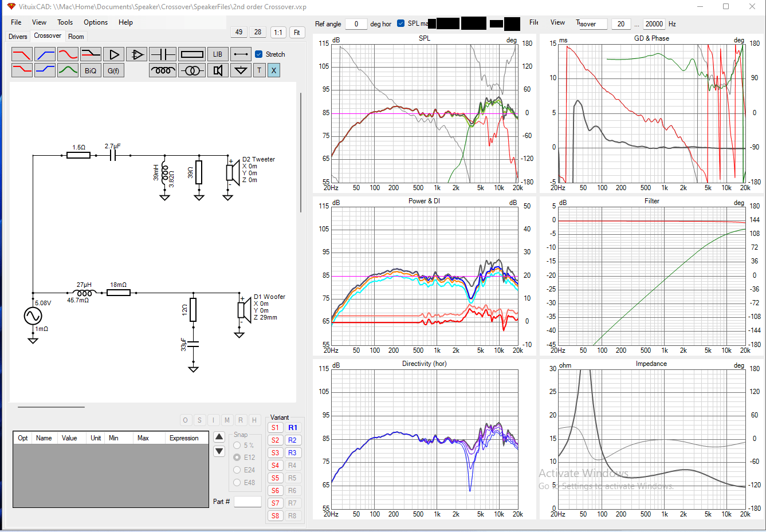Screen dimensions: 766x532
Task: Toggle the SPL checkbox
Action: [x=400, y=23]
